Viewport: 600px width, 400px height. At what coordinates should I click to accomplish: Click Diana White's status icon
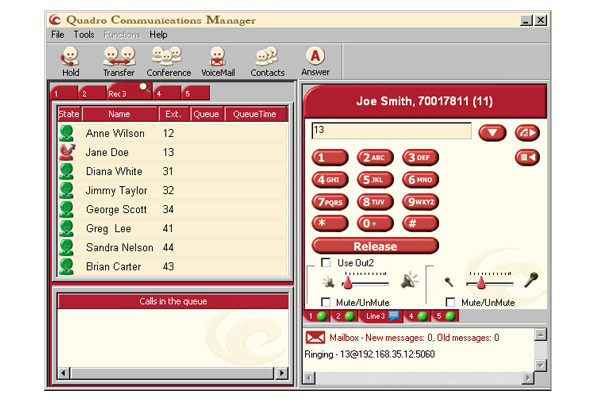[67, 171]
